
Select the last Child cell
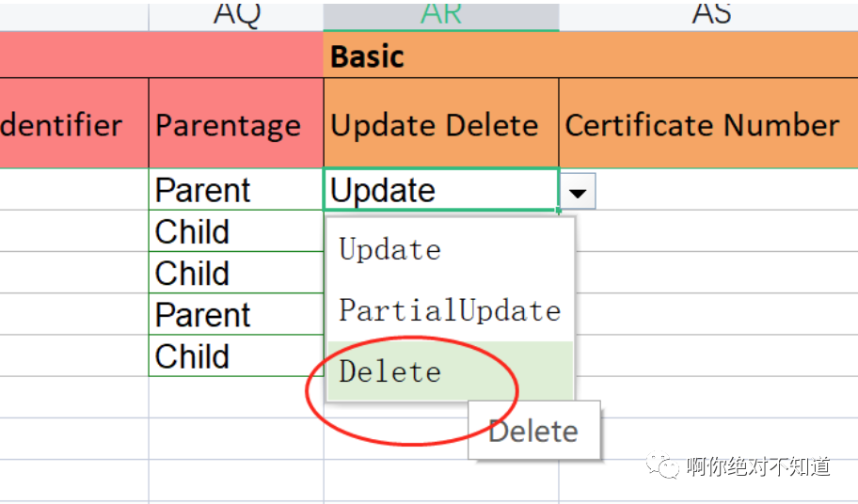pyautogui.click(x=236, y=355)
